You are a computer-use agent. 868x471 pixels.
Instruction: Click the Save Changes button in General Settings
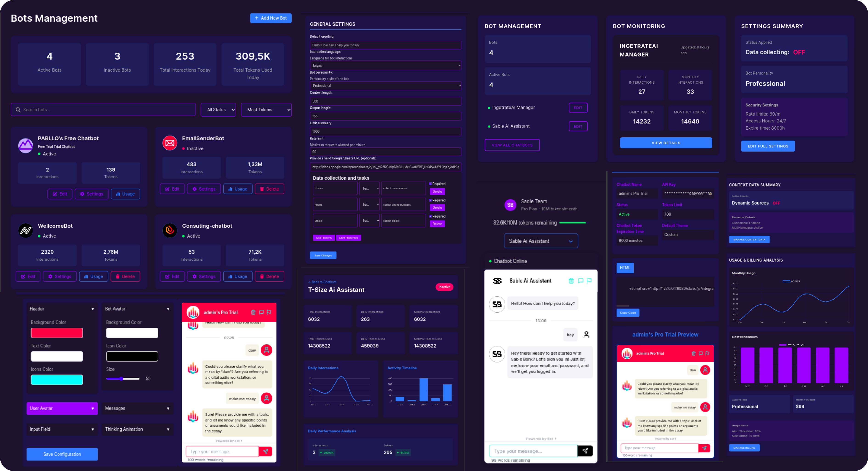coord(323,255)
